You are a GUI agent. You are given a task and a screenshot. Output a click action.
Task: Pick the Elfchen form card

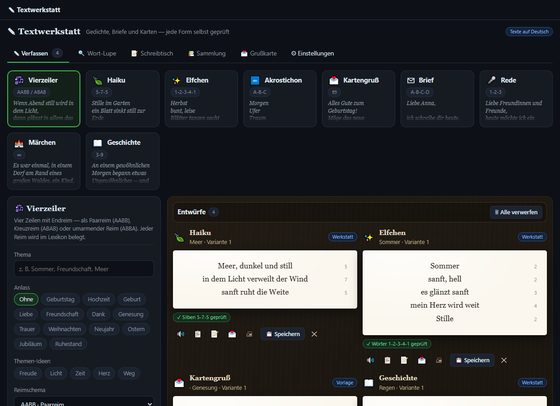(x=201, y=99)
